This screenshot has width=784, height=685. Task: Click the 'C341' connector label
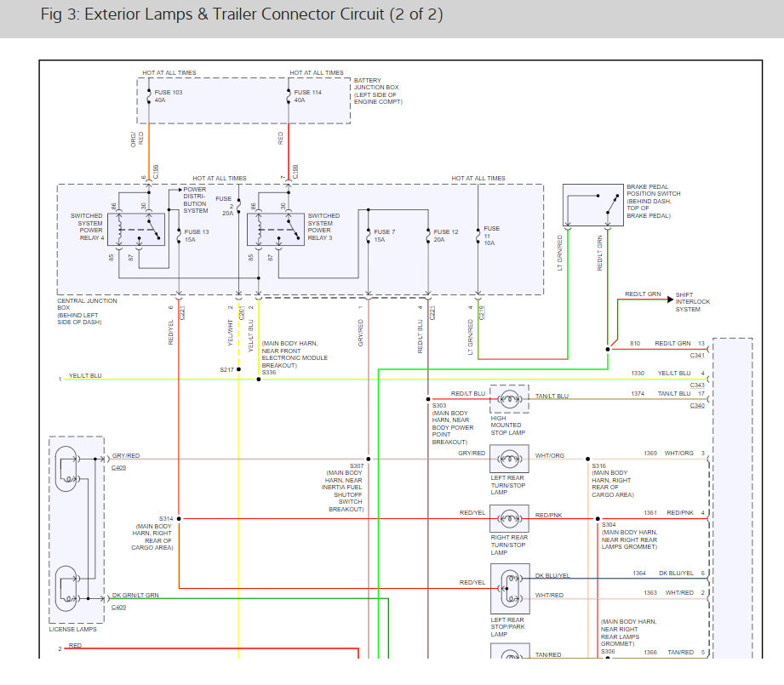(x=697, y=355)
